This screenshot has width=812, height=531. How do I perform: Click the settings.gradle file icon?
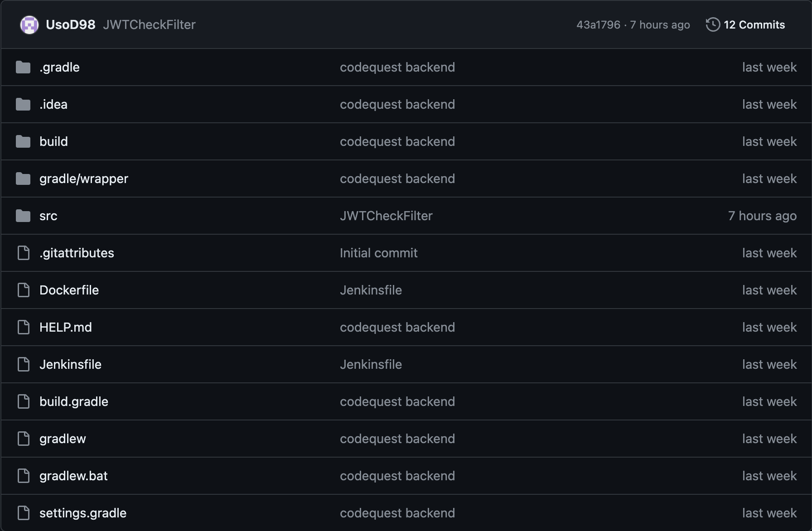coord(24,513)
